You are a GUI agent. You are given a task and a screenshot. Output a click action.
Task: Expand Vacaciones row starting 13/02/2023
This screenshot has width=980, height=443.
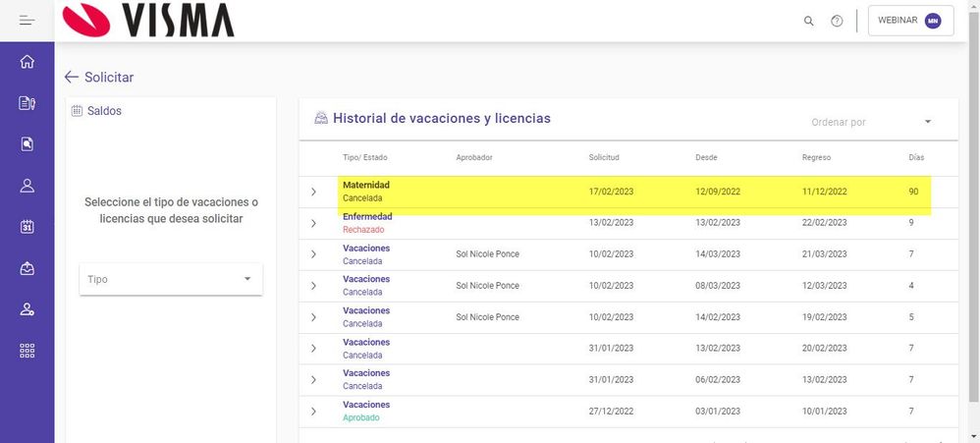pyautogui.click(x=314, y=349)
